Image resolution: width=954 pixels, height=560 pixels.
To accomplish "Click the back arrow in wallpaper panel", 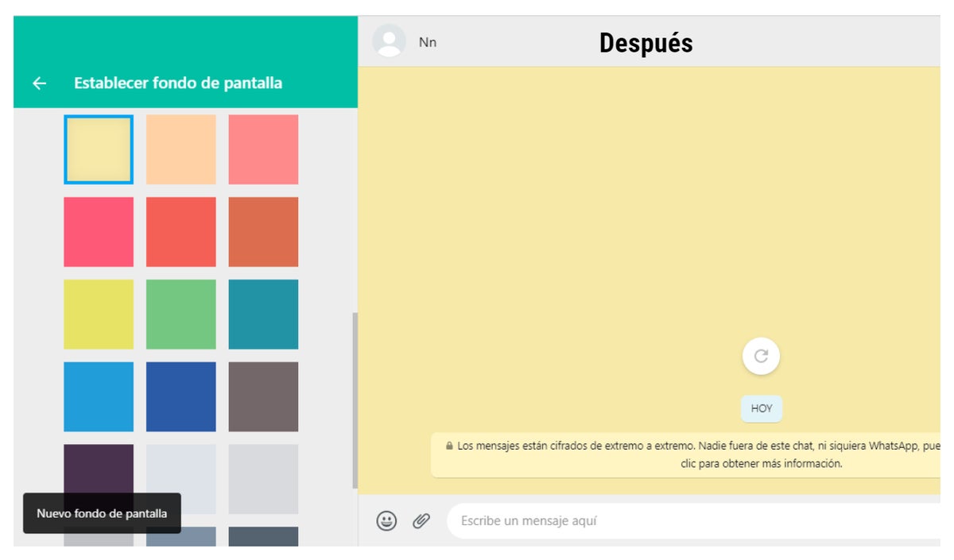I will (39, 83).
